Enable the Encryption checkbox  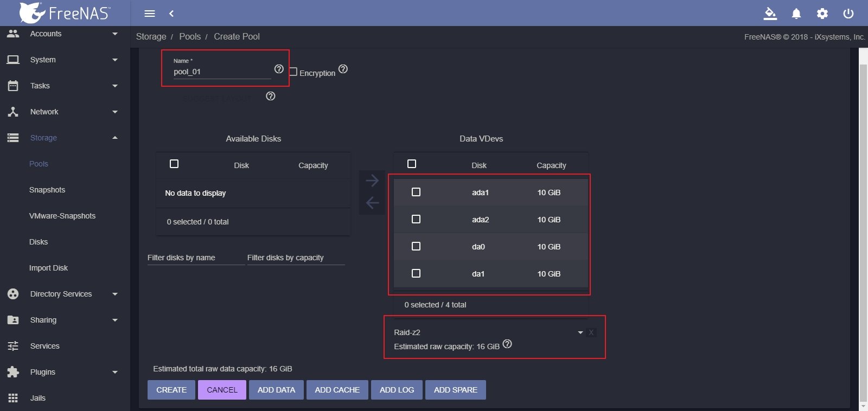click(293, 72)
